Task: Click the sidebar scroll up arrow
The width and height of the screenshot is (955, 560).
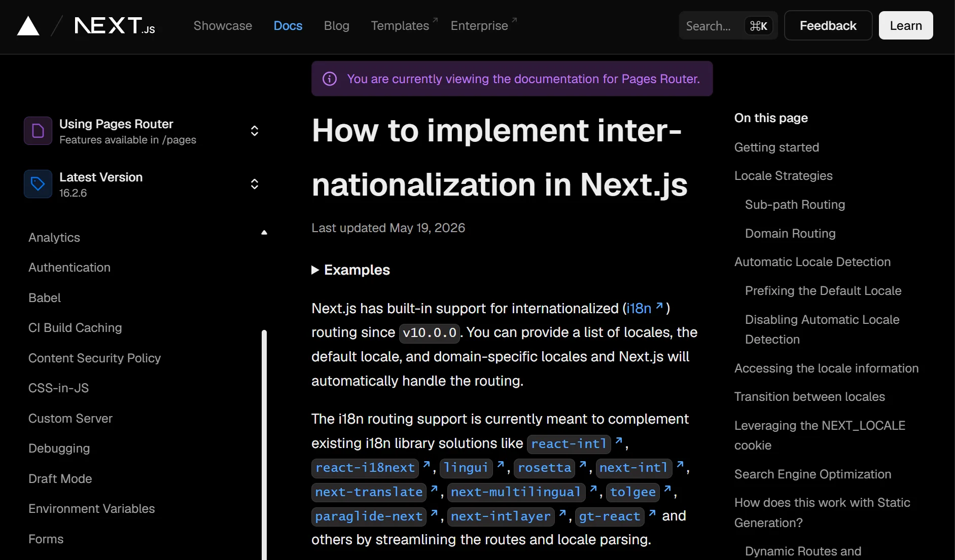Action: coord(264,233)
